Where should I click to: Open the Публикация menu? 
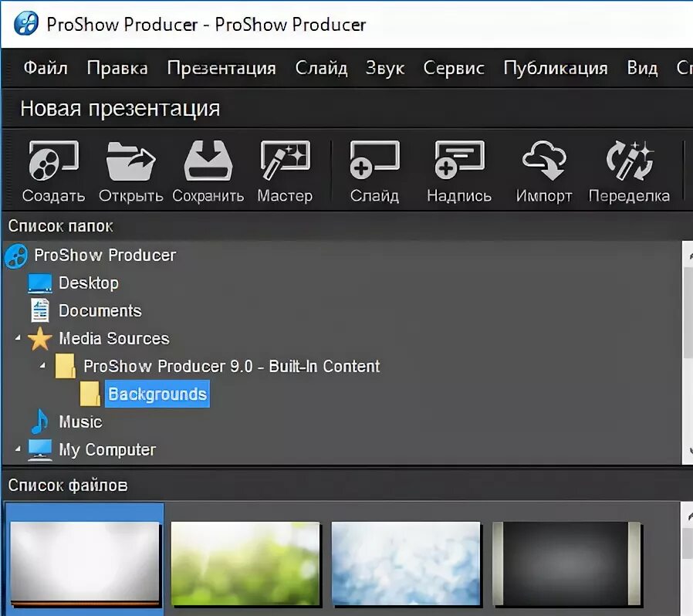[x=556, y=68]
